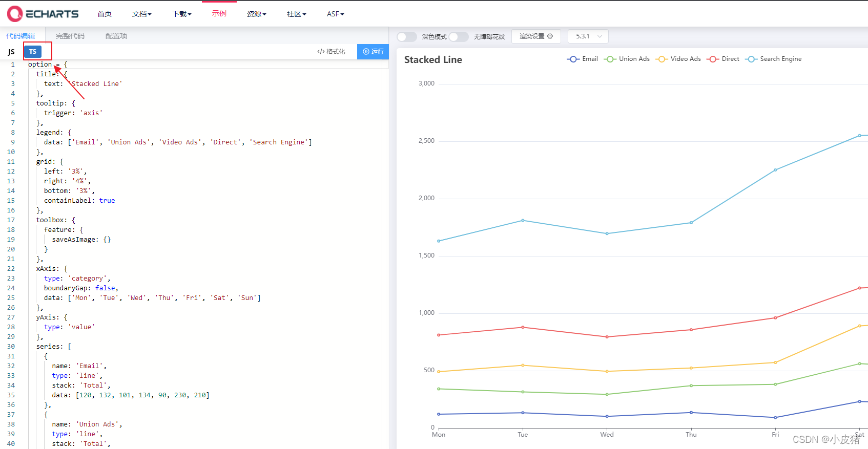Screen dimensions: 868x449
Task: Toggle the Union Ads legend marker
Action: tap(610, 59)
